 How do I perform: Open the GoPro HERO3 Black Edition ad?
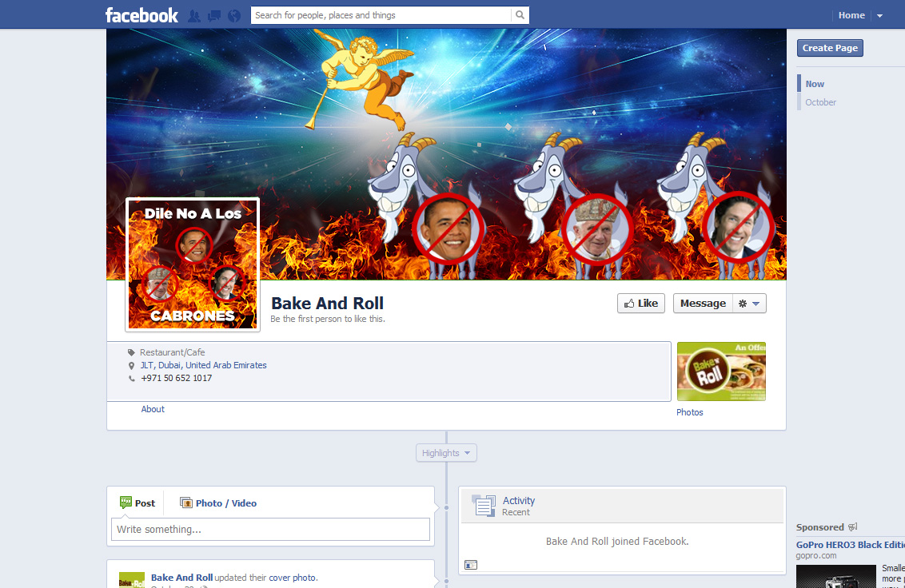click(x=850, y=545)
